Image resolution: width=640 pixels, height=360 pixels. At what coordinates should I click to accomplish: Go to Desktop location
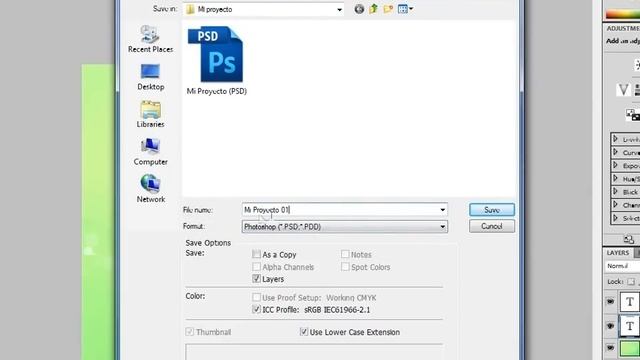click(x=150, y=77)
